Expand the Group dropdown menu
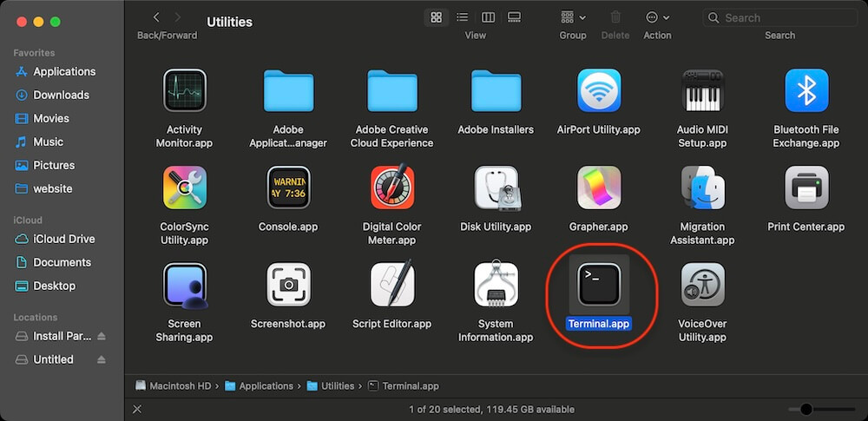The image size is (868, 421). point(572,17)
